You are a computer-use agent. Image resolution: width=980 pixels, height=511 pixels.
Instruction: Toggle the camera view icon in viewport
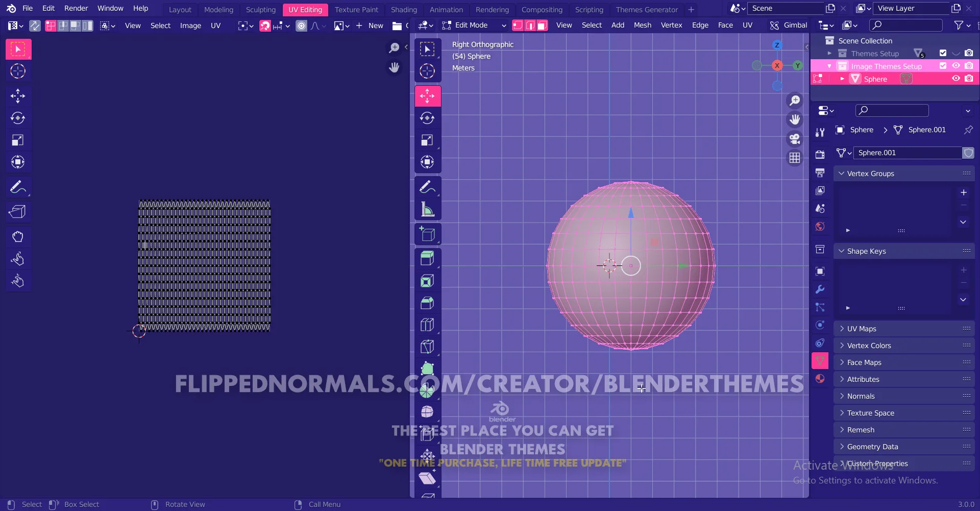(795, 139)
